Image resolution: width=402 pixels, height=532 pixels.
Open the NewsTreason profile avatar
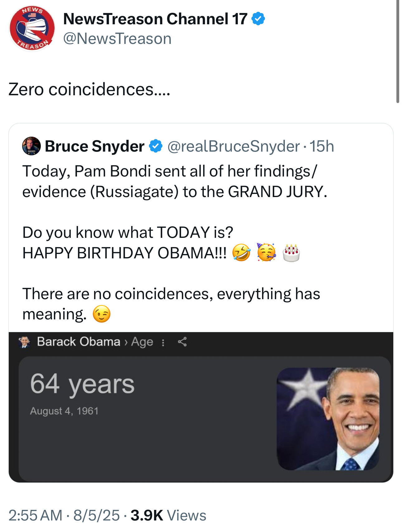click(x=32, y=28)
